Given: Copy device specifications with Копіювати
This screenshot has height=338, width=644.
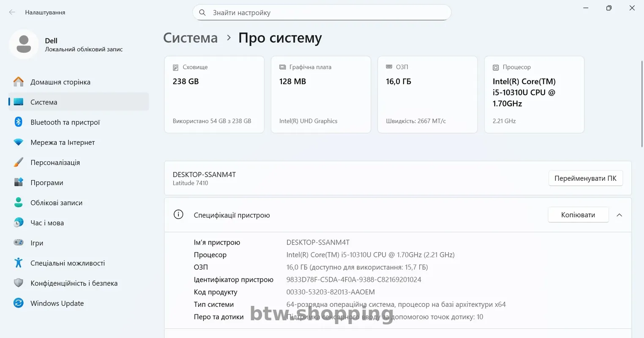Looking at the screenshot, I should [578, 215].
